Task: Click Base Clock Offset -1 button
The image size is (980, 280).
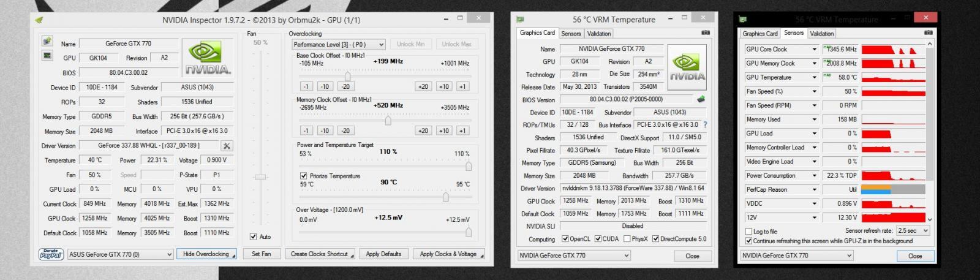Action: [306, 86]
